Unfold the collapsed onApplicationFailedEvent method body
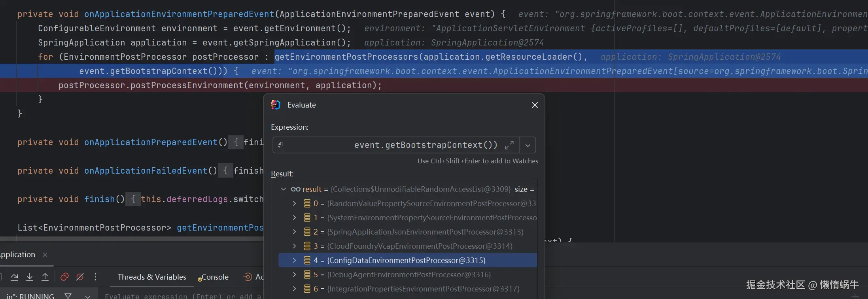The height and width of the screenshot is (299, 868). click(x=225, y=171)
